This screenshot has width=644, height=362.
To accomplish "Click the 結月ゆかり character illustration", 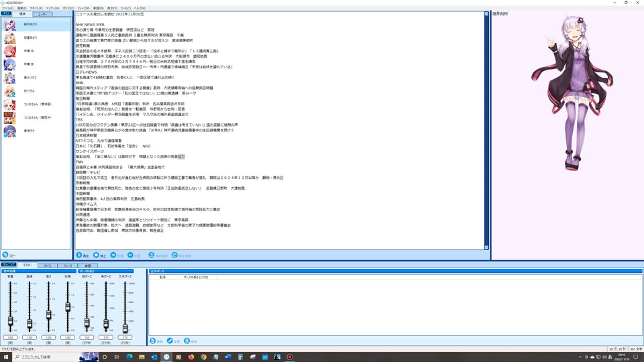I will point(572,93).
